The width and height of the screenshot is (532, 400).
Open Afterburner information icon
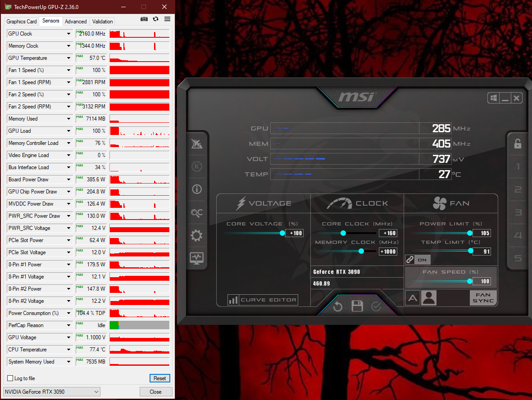point(197,189)
